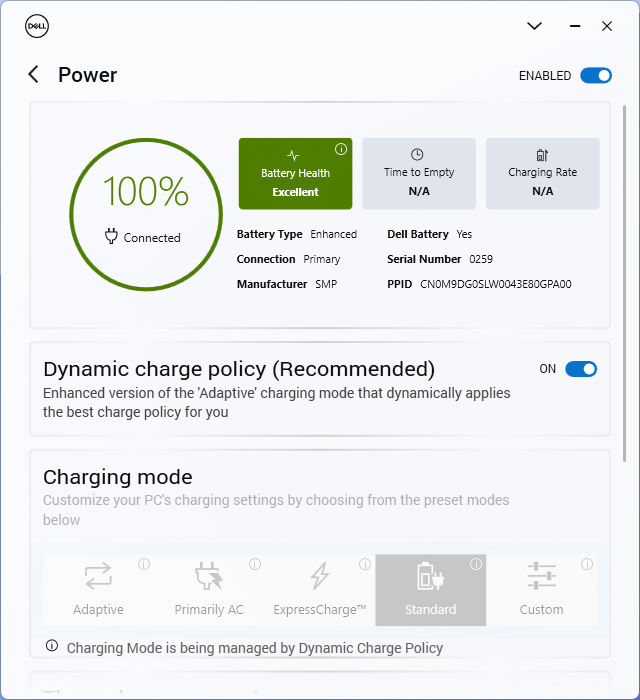Click the info icon on Battery Health tile
The height and width of the screenshot is (700, 640).
[x=341, y=149]
